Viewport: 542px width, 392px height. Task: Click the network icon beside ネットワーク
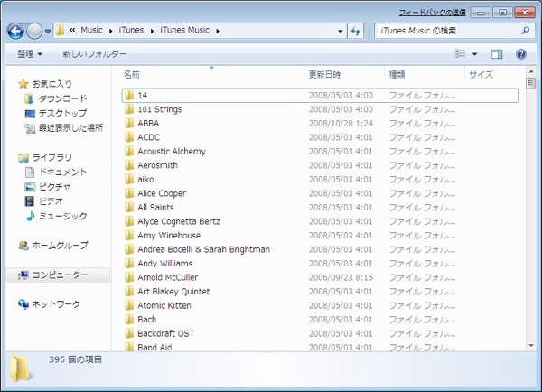(x=23, y=304)
